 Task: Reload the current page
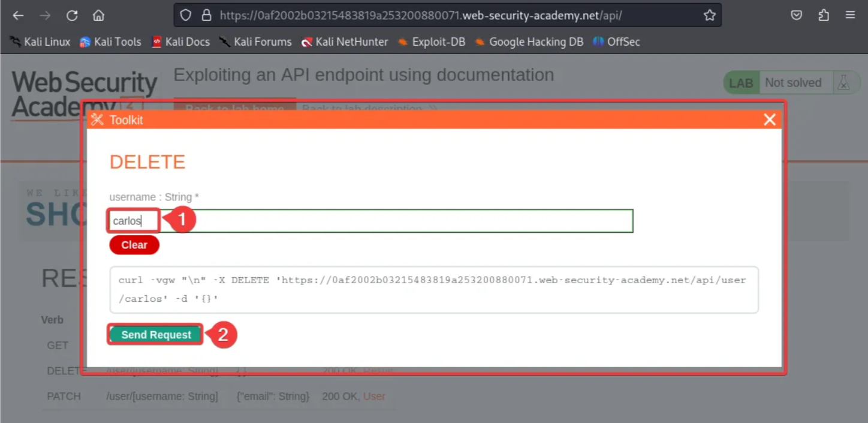[x=72, y=16]
